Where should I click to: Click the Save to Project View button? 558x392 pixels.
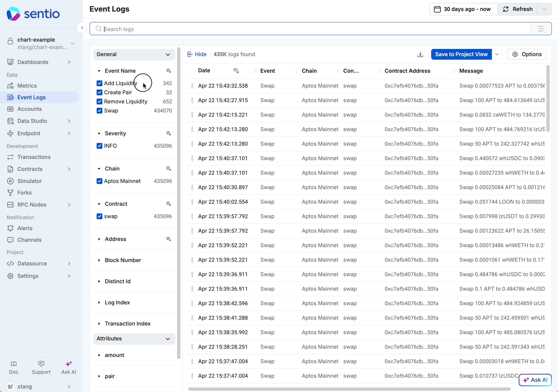461,54
